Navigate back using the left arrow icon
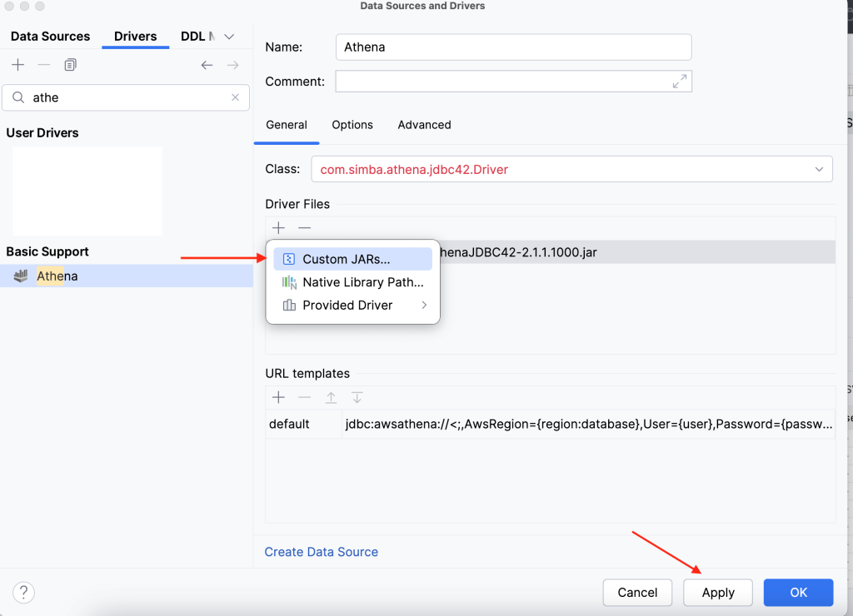853x616 pixels. point(207,65)
